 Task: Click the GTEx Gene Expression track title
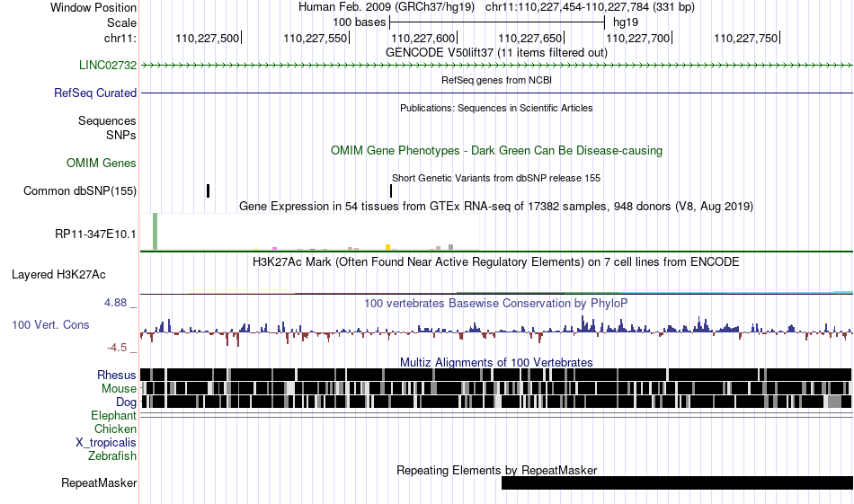point(496,207)
